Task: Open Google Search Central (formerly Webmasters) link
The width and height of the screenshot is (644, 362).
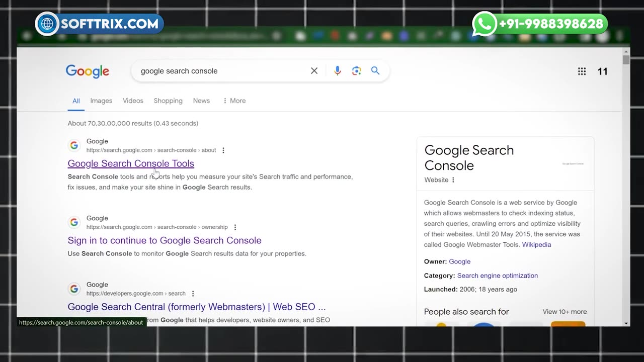Action: pos(197,307)
